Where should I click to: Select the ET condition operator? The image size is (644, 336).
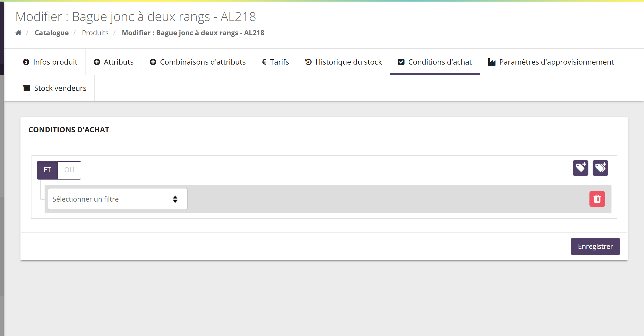[x=47, y=170]
